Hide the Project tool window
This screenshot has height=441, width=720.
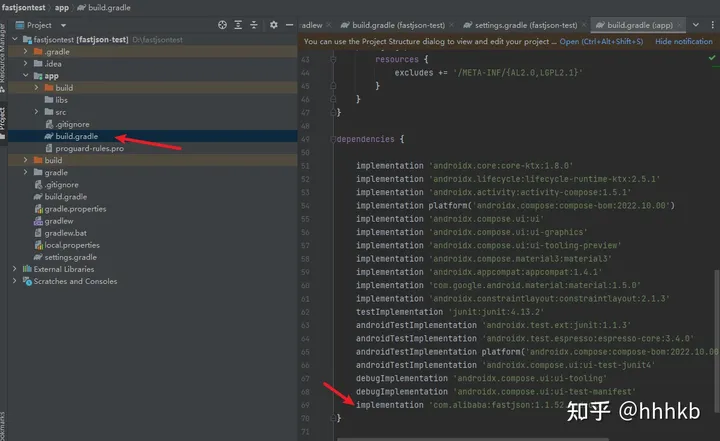click(x=289, y=25)
